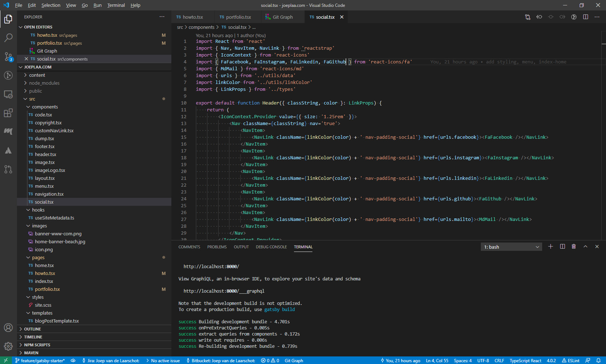Expand the node_modules folder
Screen dimensions: 606x364
[x=44, y=83]
